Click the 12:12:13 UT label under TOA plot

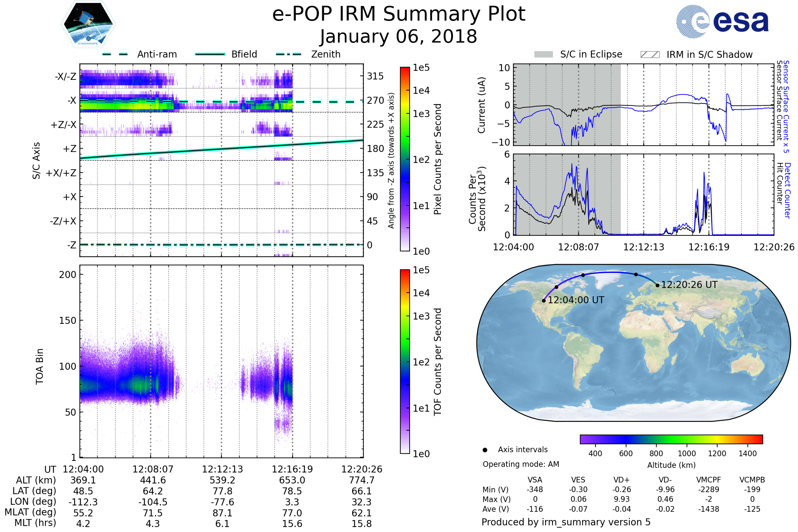tap(222, 469)
